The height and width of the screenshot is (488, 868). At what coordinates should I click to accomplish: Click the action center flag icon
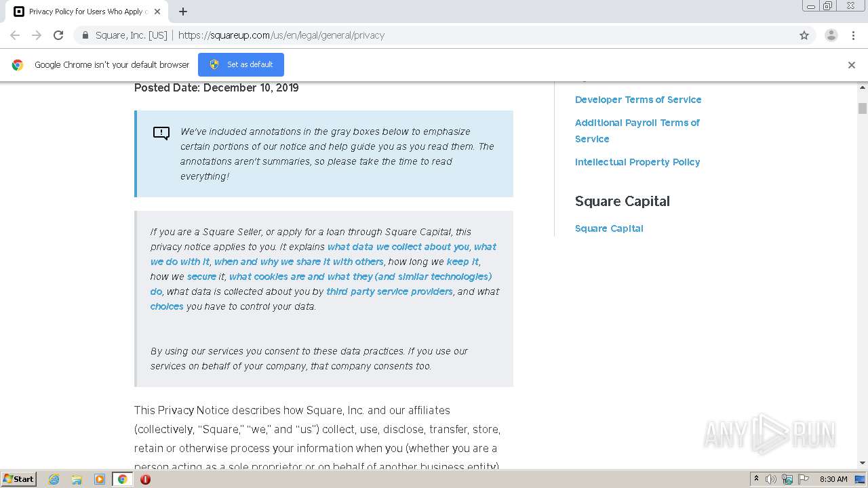(804, 479)
